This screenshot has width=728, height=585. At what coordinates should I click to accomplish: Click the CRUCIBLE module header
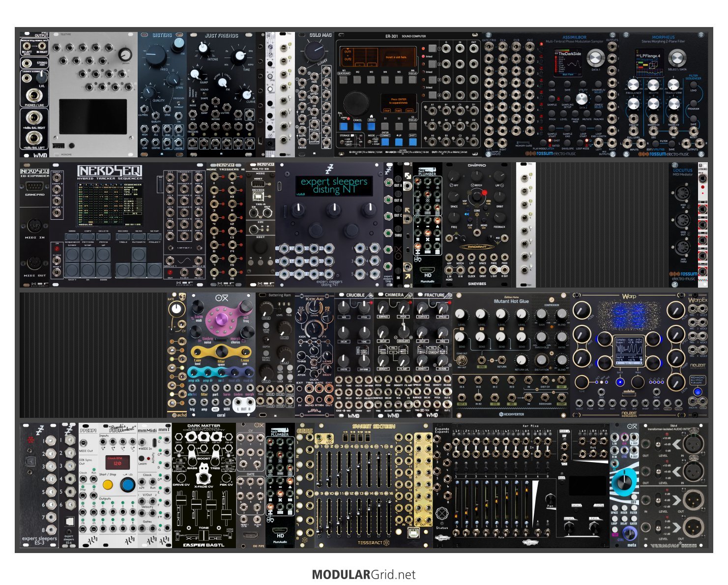355,295
